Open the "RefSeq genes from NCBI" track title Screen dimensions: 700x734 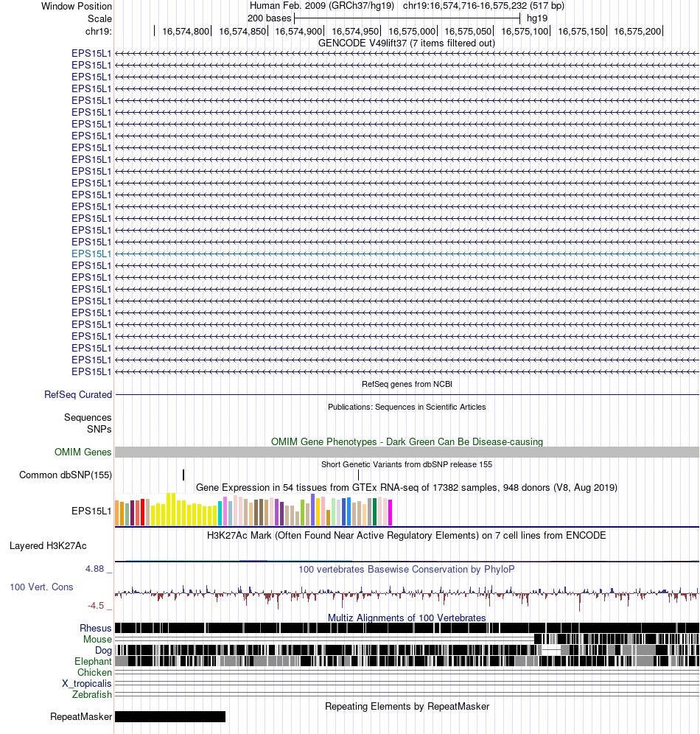point(407,384)
